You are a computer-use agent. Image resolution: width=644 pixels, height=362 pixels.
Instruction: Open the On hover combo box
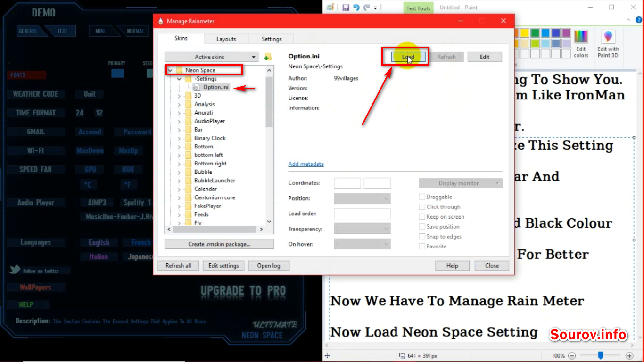click(362, 244)
